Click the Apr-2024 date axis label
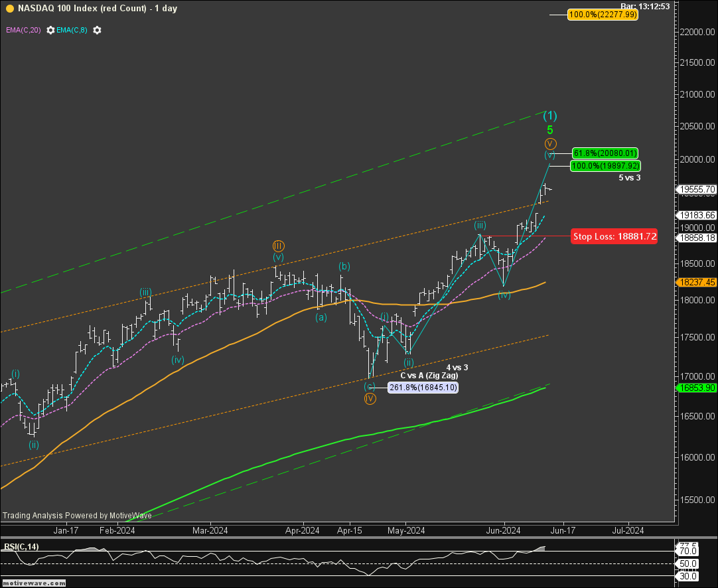The height and width of the screenshot is (588, 718). pos(302,531)
